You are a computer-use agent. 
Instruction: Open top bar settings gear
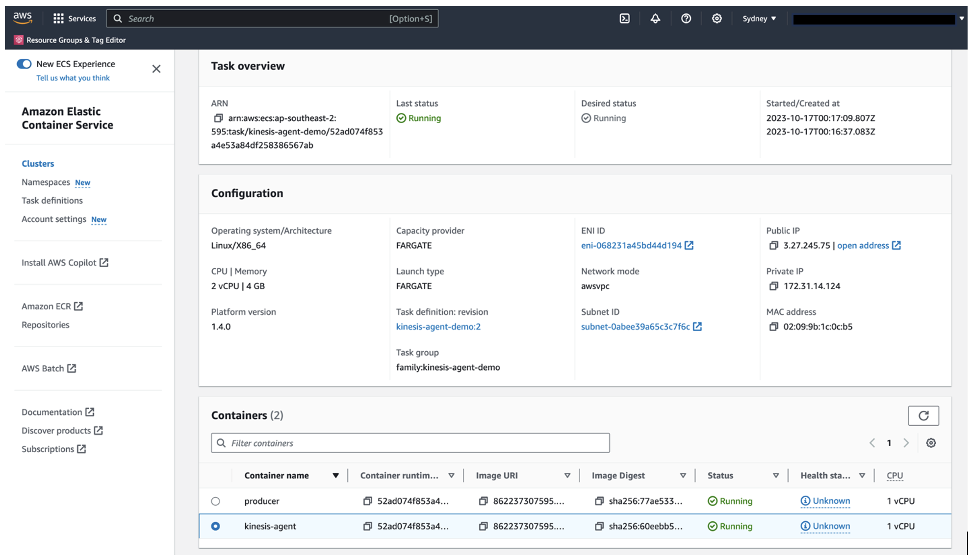tap(716, 18)
